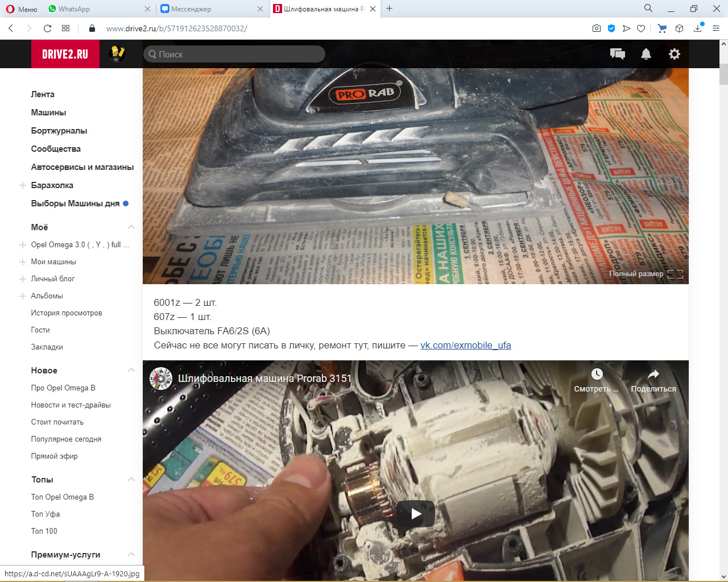Click the plus next to Личный блог

tap(23, 279)
